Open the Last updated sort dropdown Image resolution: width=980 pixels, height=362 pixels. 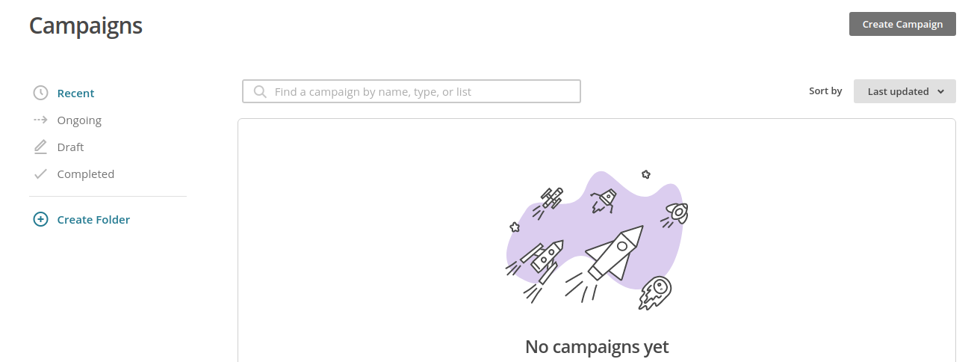click(905, 91)
